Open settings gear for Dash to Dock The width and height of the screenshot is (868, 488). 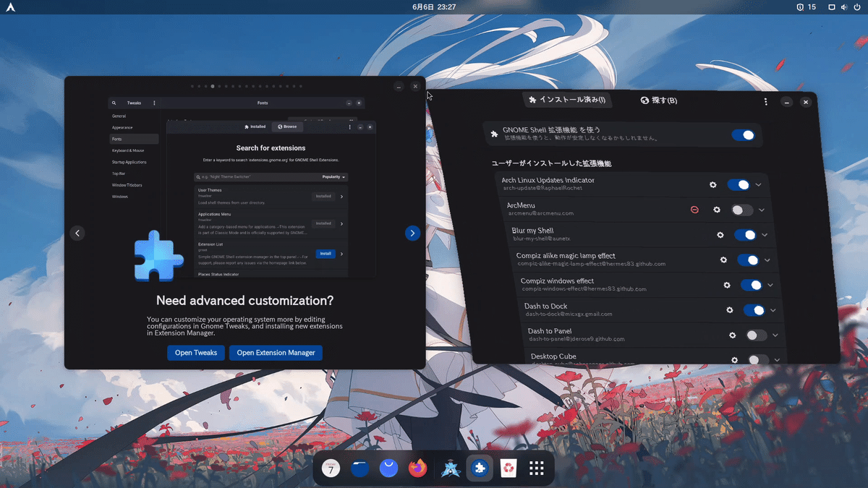(730, 310)
